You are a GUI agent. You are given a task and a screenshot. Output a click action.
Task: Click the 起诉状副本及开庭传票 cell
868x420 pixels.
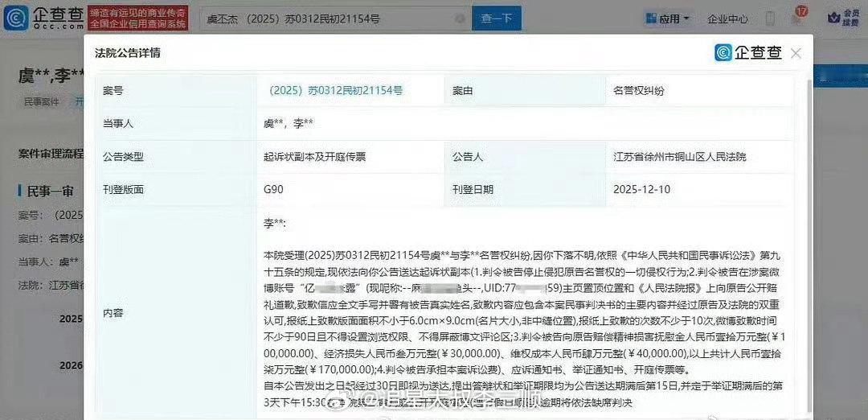314,157
